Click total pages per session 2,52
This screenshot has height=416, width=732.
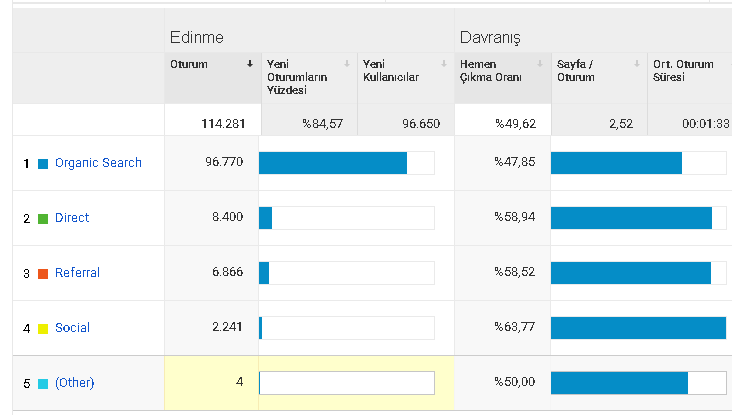[621, 124]
